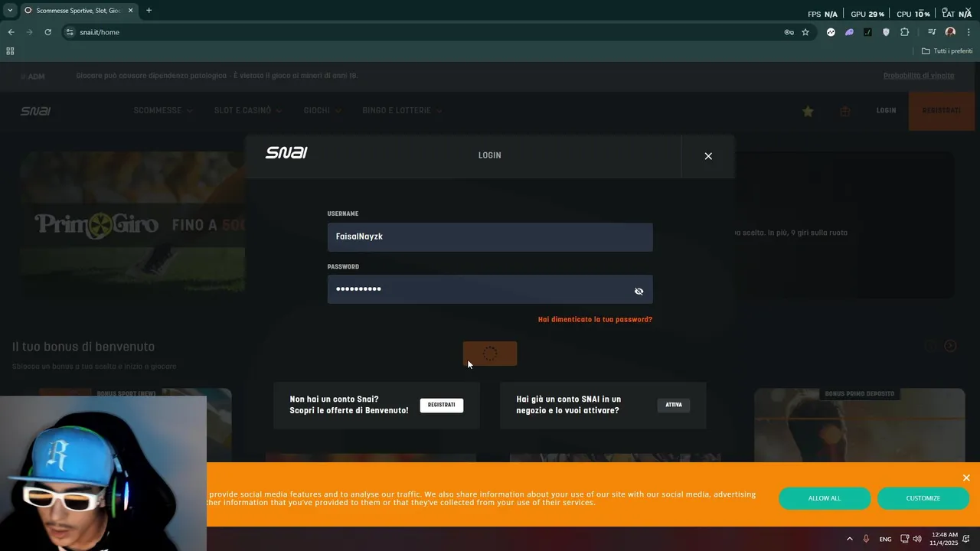Open saved password key icon
Image resolution: width=980 pixels, height=551 pixels.
(x=789, y=32)
